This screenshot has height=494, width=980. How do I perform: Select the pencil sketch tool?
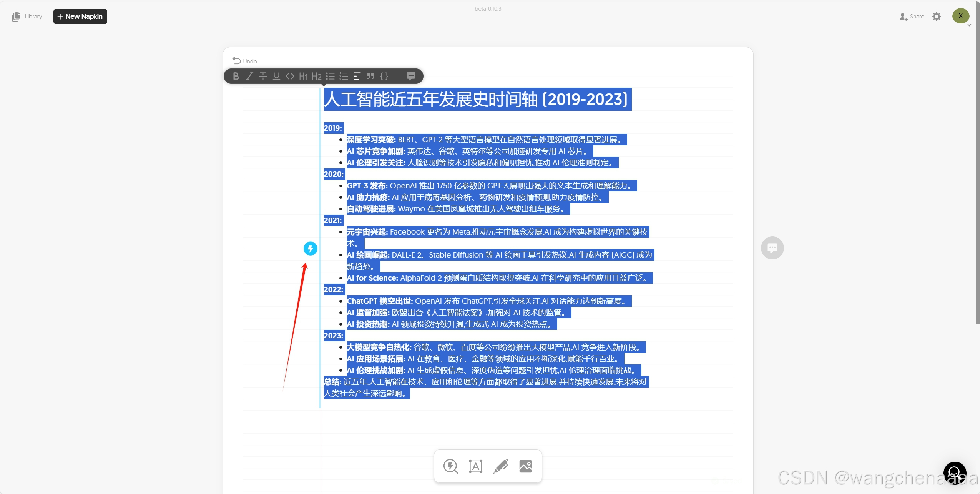[x=501, y=466]
